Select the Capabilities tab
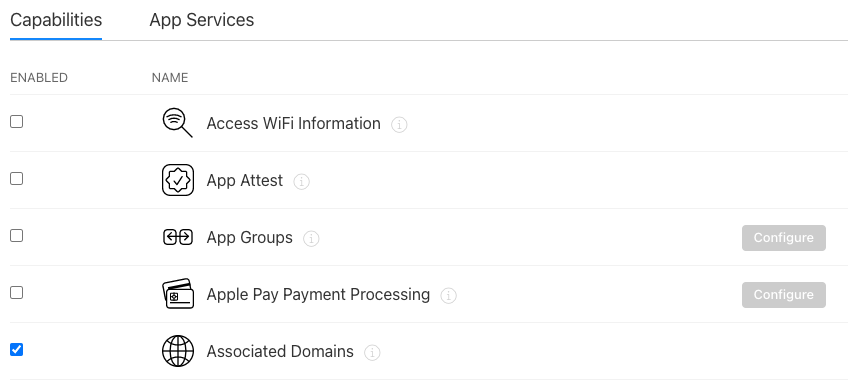The height and width of the screenshot is (381, 848). [56, 20]
